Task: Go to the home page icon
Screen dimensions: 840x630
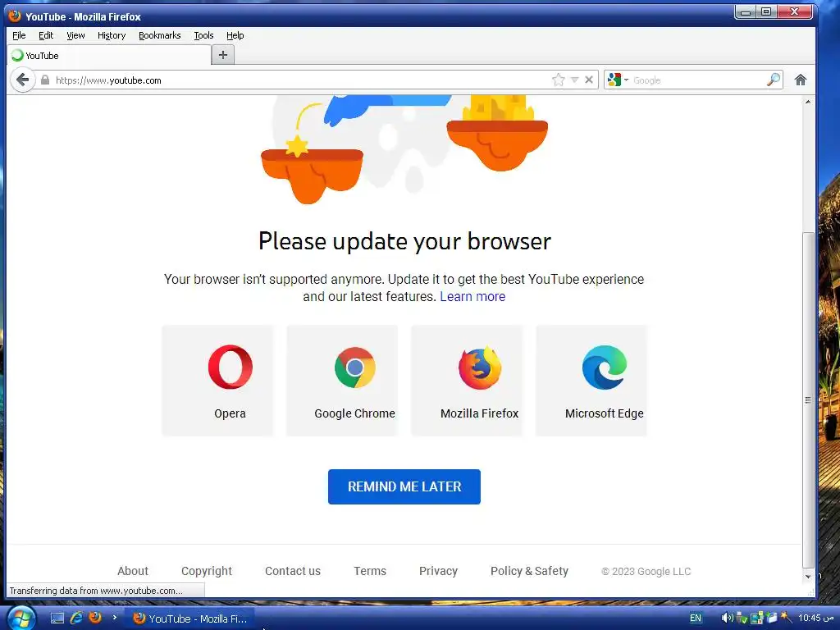Action: 801,80
